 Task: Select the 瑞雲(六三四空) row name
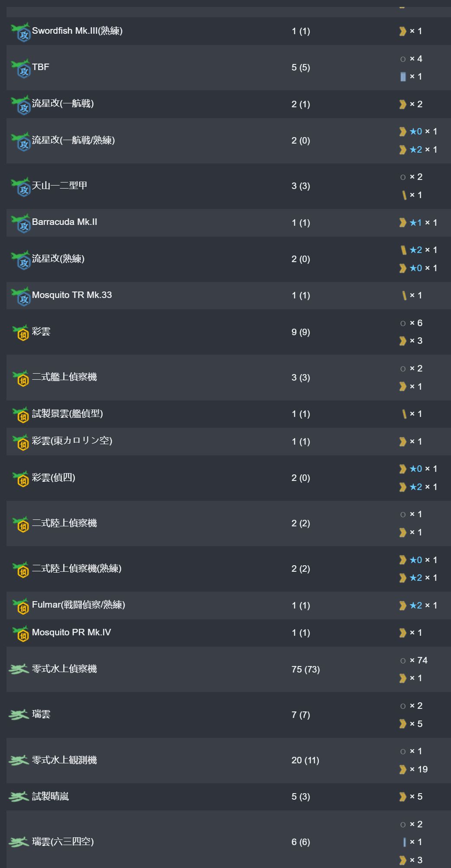click(63, 842)
